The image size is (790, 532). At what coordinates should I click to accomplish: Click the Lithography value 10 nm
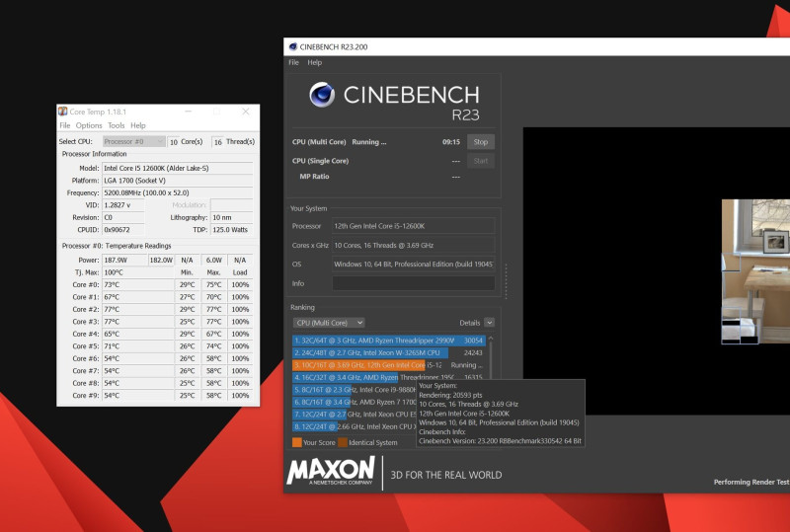[231, 217]
